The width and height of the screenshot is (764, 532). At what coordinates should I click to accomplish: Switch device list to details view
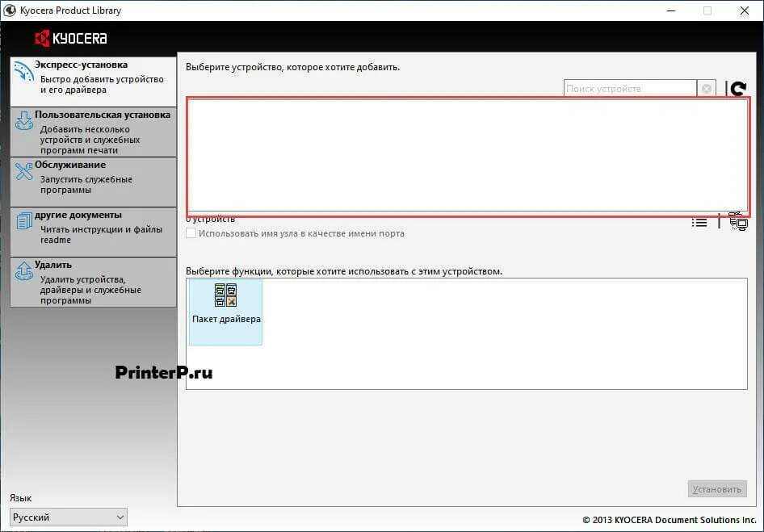(x=699, y=223)
